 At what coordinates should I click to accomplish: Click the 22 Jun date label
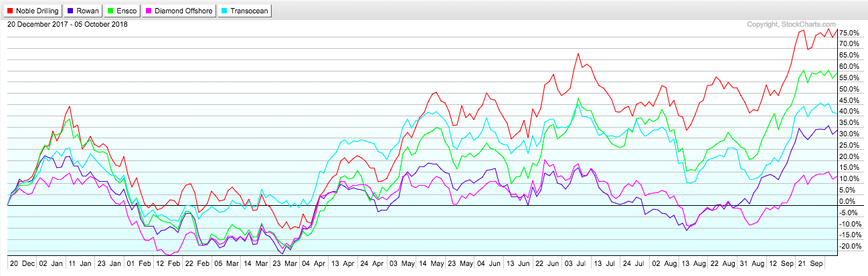(546, 264)
